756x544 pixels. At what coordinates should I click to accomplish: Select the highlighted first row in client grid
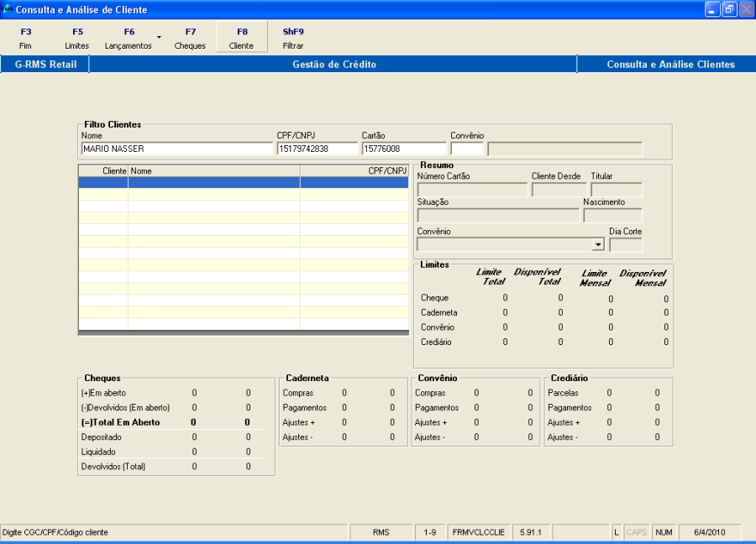(x=244, y=183)
